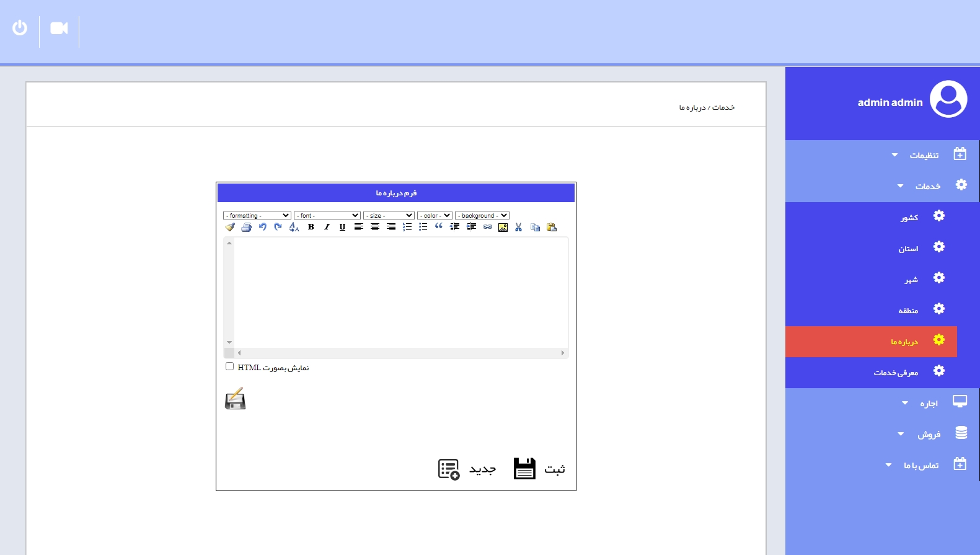980x555 pixels.
Task: Click the Italic formatting icon
Action: tap(327, 227)
